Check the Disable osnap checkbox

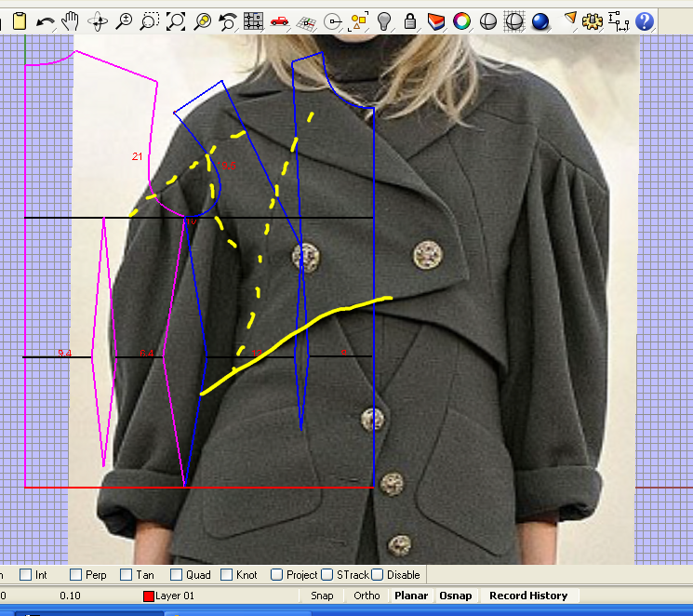point(377,574)
